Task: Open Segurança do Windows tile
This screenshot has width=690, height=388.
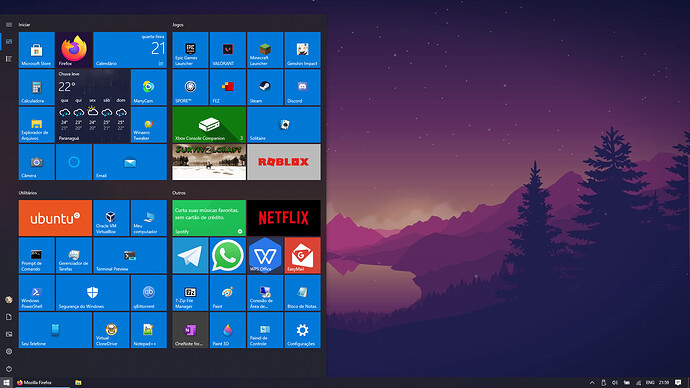Action: tap(92, 293)
